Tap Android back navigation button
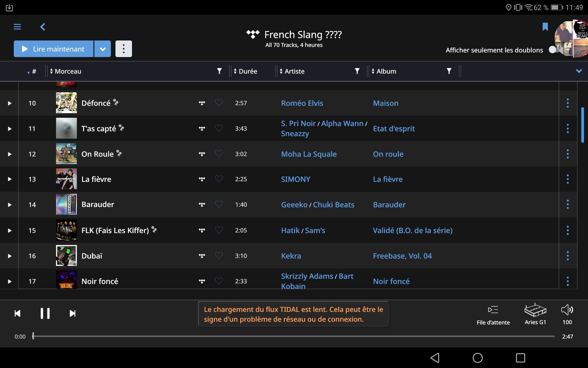This screenshot has width=588, height=368. (435, 358)
